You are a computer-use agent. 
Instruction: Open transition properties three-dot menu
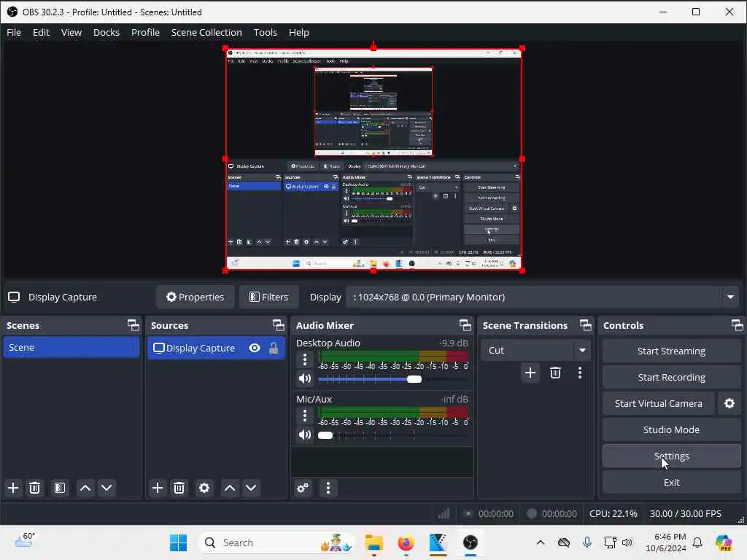point(580,373)
